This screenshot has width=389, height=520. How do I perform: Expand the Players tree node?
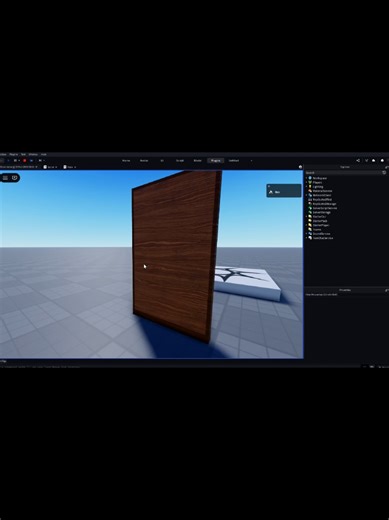306,182
